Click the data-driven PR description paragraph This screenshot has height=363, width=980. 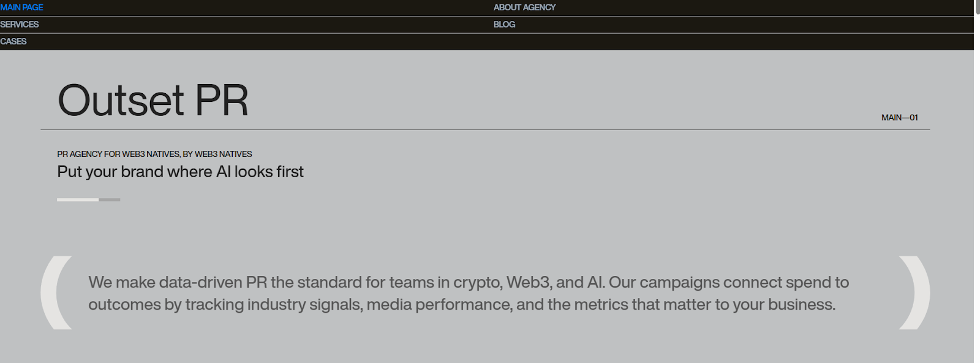pos(468,293)
